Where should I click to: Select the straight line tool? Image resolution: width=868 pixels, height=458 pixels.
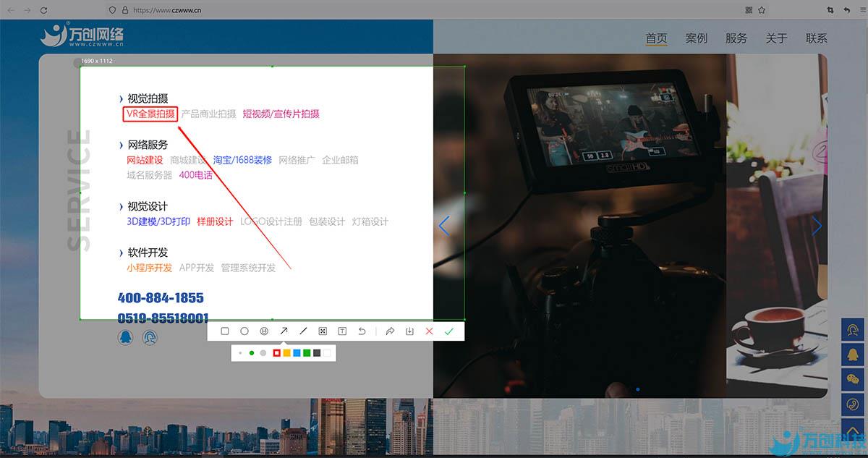303,331
